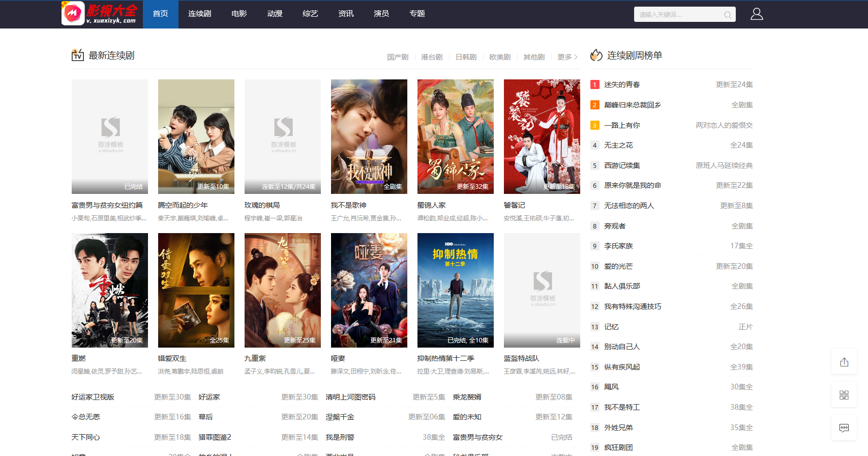Filter latest series by 其他剧
This screenshot has height=456, width=868.
click(x=534, y=57)
